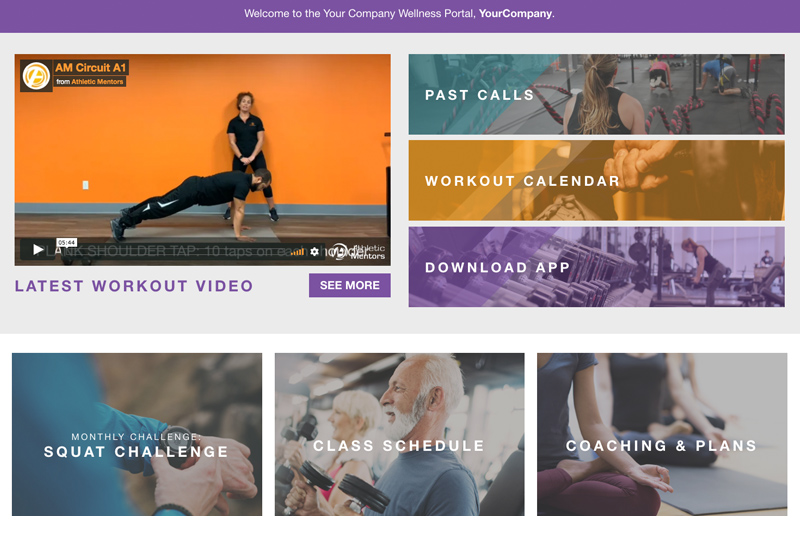
Task: Open the video settings gear icon
Action: (314, 251)
